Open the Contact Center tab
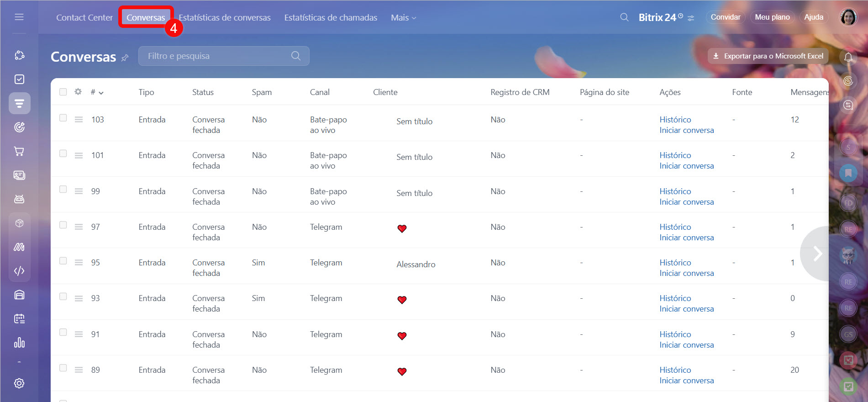The image size is (868, 402). [84, 17]
